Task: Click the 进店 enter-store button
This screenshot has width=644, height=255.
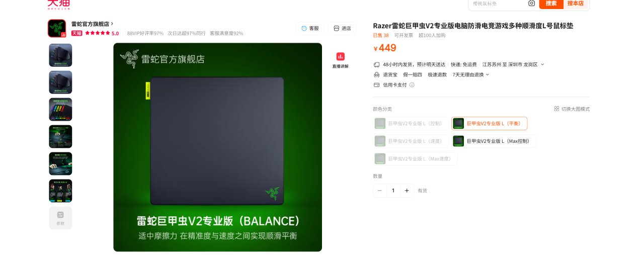Action: 342,28
